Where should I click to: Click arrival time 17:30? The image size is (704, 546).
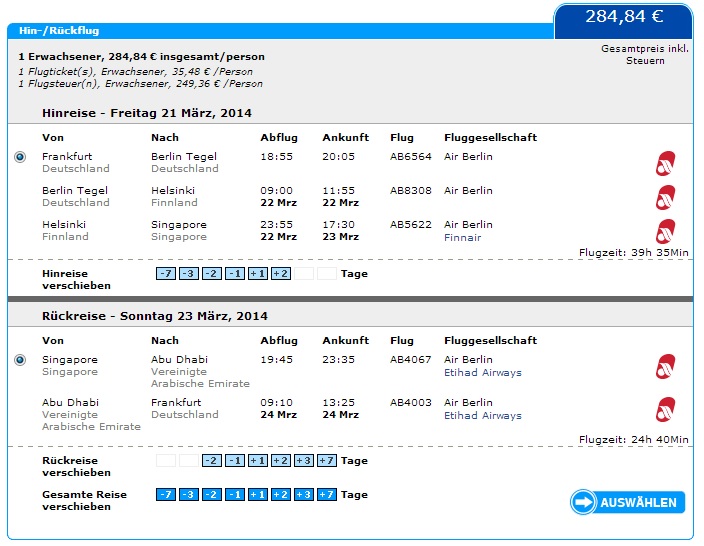pos(338,225)
